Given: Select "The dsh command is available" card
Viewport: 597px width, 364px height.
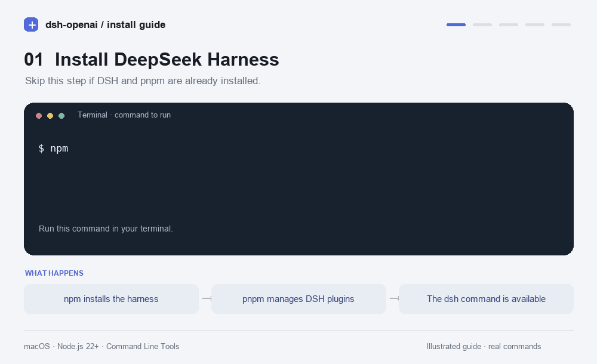Looking at the screenshot, I should coord(486,299).
